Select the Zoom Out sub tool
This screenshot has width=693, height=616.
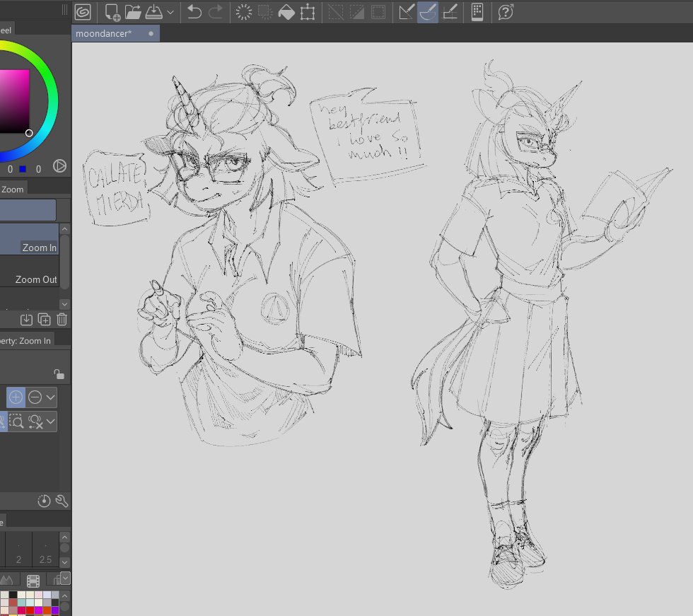[x=29, y=271]
